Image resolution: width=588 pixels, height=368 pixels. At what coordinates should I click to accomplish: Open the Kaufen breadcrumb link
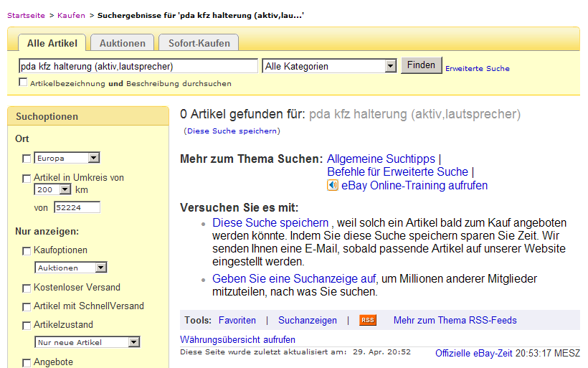click(71, 15)
